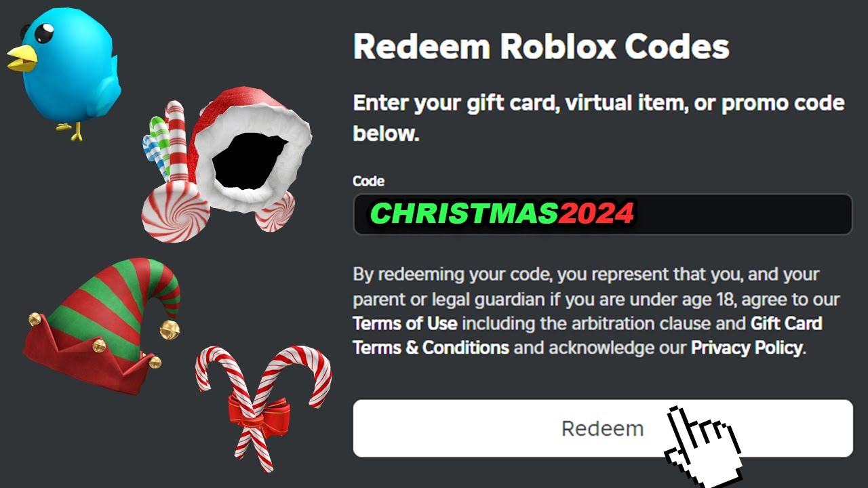Open the Gift Card Terms & Conditions link
The height and width of the screenshot is (488, 868).
coord(587,335)
